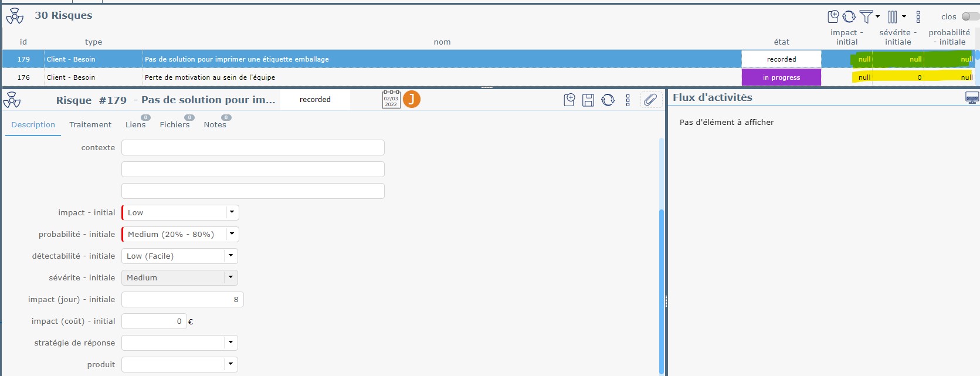Click the orange J user avatar
The image size is (980, 376).
pos(412,100)
